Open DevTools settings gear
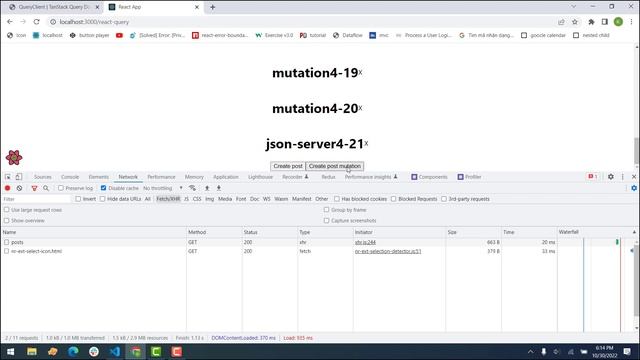 point(611,177)
